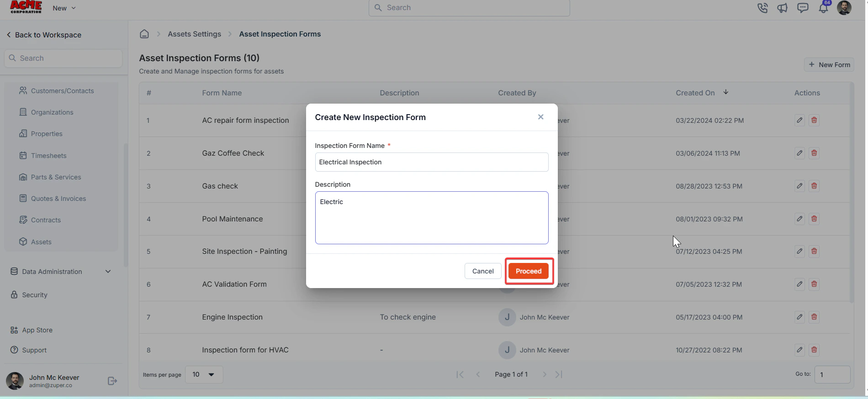The image size is (868, 399).
Task: Click the sidebar Search field
Action: tap(64, 58)
